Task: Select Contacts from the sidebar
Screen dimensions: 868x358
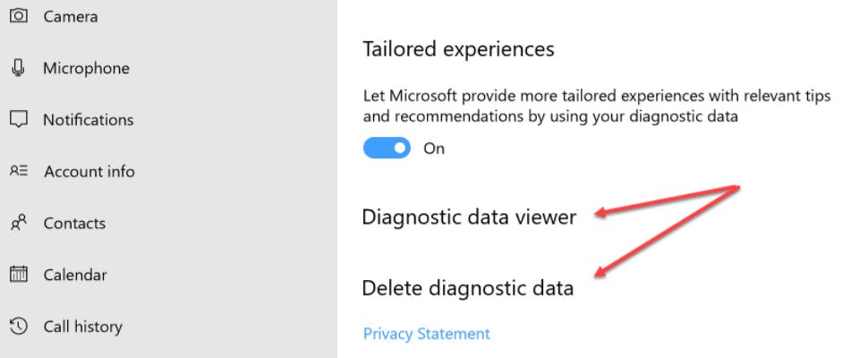Action: (x=74, y=223)
